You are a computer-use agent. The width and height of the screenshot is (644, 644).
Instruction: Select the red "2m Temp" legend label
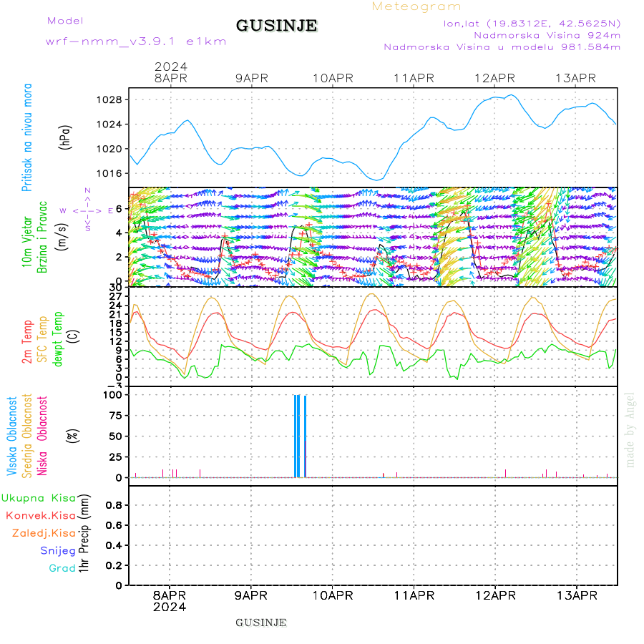click(x=27, y=342)
